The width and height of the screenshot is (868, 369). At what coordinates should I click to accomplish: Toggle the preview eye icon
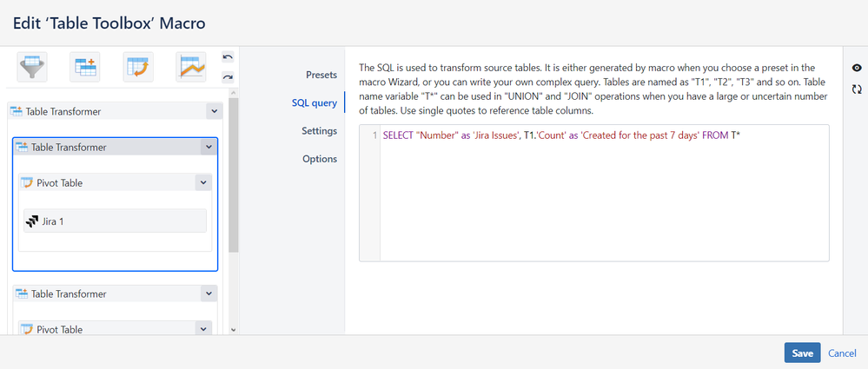pyautogui.click(x=857, y=68)
